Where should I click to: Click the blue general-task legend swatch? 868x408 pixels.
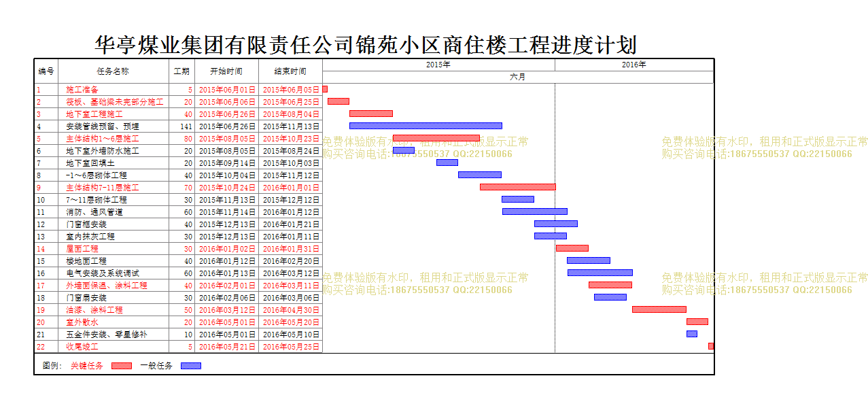191,366
